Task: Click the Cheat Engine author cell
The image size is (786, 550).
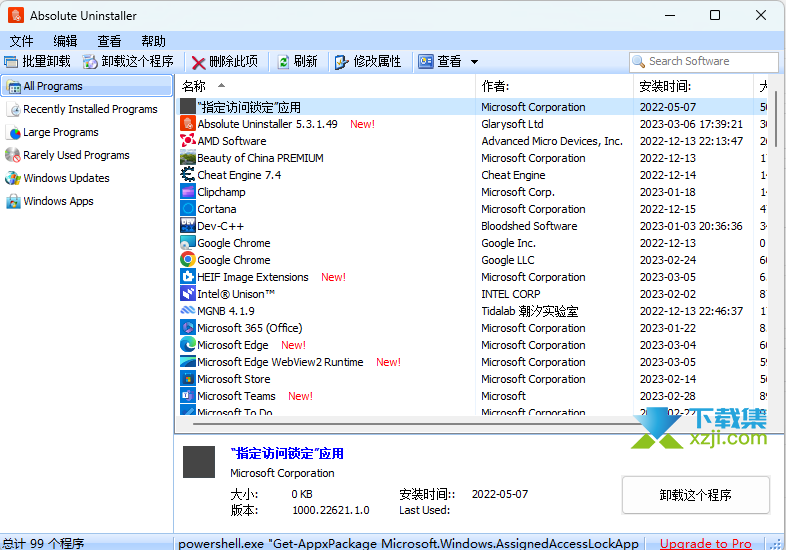Action: coord(513,175)
